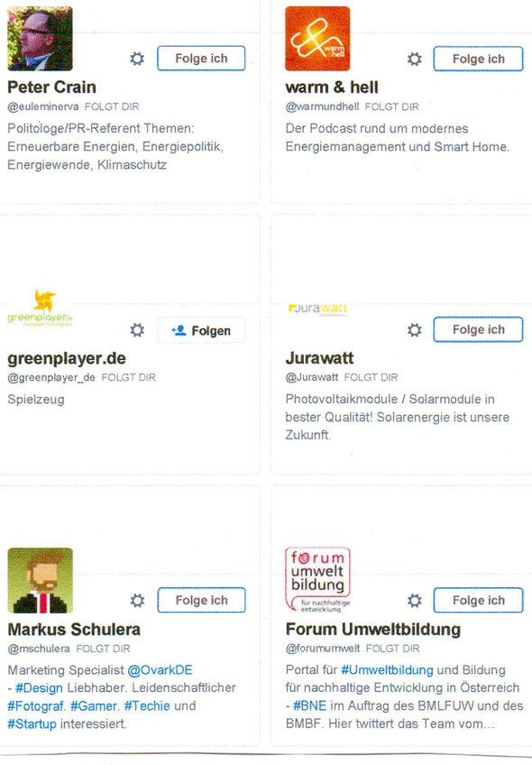Click gear icon next to Jurawatt
The height and width of the screenshot is (765, 532).
click(x=415, y=330)
